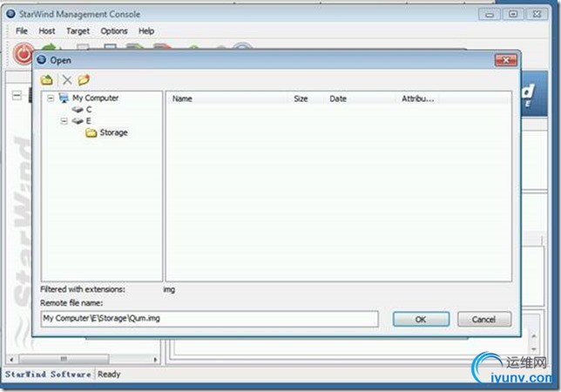Screen dimensions: 561x392
Task: Collapse the host tree node in the console window
Action: point(17,96)
